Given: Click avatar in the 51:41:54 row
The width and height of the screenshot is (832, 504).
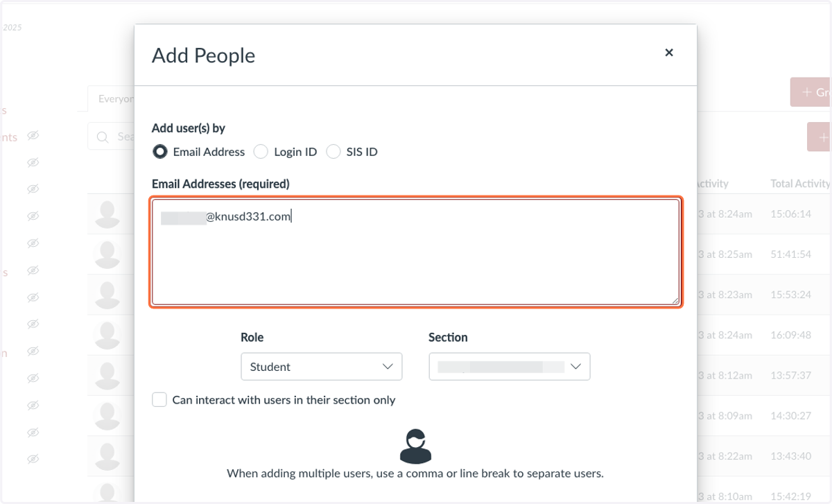Looking at the screenshot, I should 107,254.
